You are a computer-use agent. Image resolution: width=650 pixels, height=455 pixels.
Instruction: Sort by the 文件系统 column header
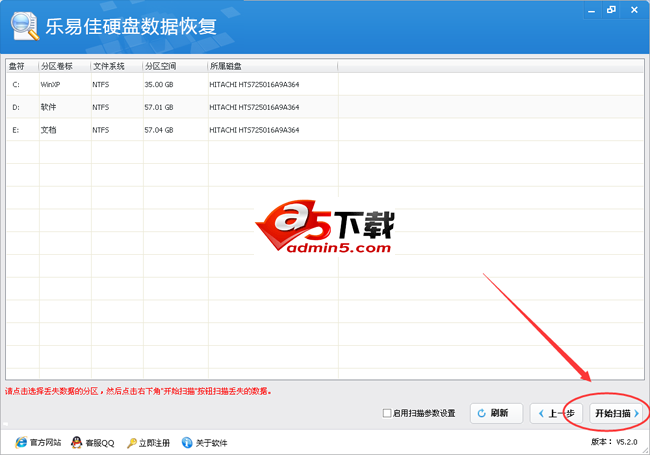(117, 66)
